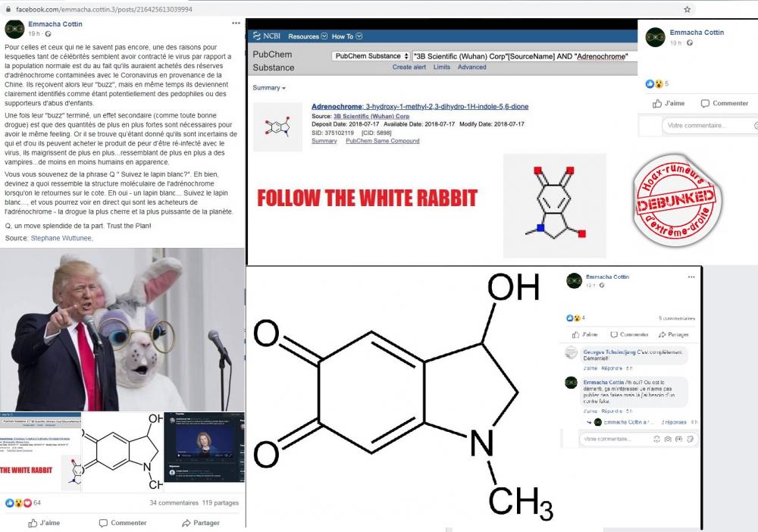This screenshot has height=532, width=758.
Task: Click 34 commentaires count
Action: 174,503
